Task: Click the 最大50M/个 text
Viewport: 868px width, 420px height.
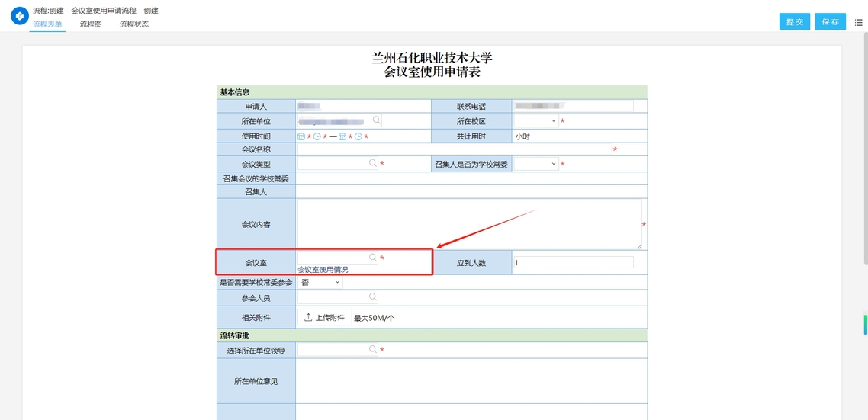Action: [x=375, y=318]
